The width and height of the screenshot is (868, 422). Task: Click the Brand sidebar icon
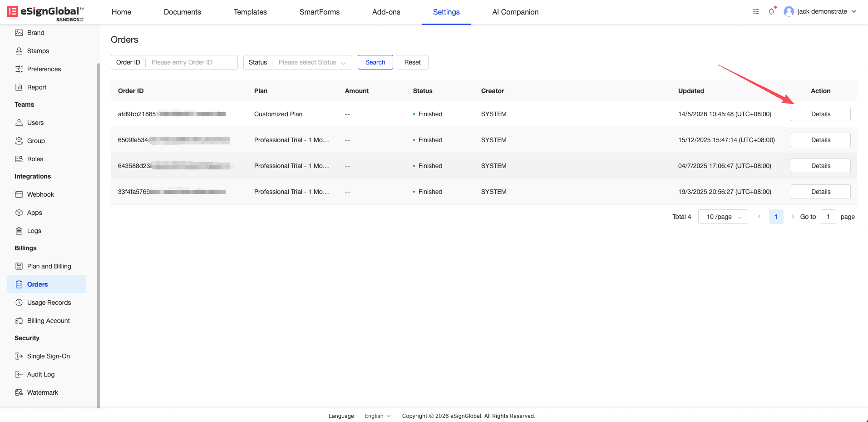click(19, 33)
